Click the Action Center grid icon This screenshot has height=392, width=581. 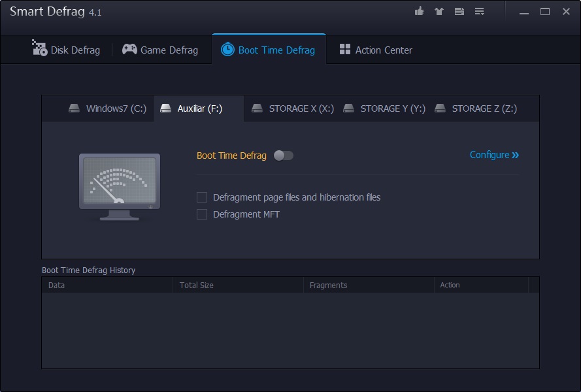point(345,50)
